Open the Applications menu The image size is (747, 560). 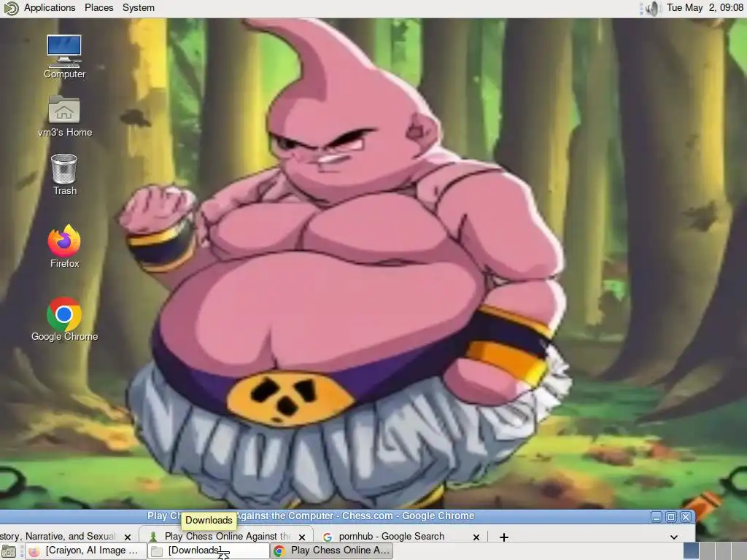pos(50,7)
